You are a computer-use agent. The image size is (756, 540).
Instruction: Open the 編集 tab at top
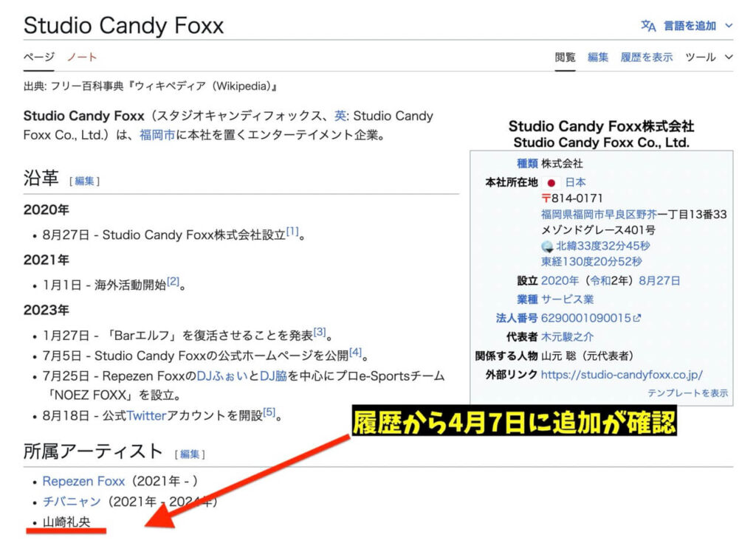point(598,58)
